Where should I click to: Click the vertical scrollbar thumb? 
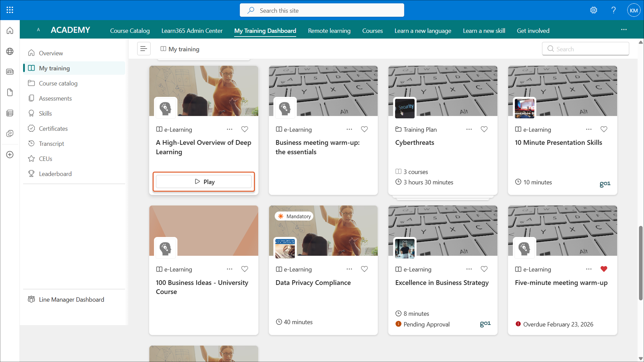click(641, 263)
